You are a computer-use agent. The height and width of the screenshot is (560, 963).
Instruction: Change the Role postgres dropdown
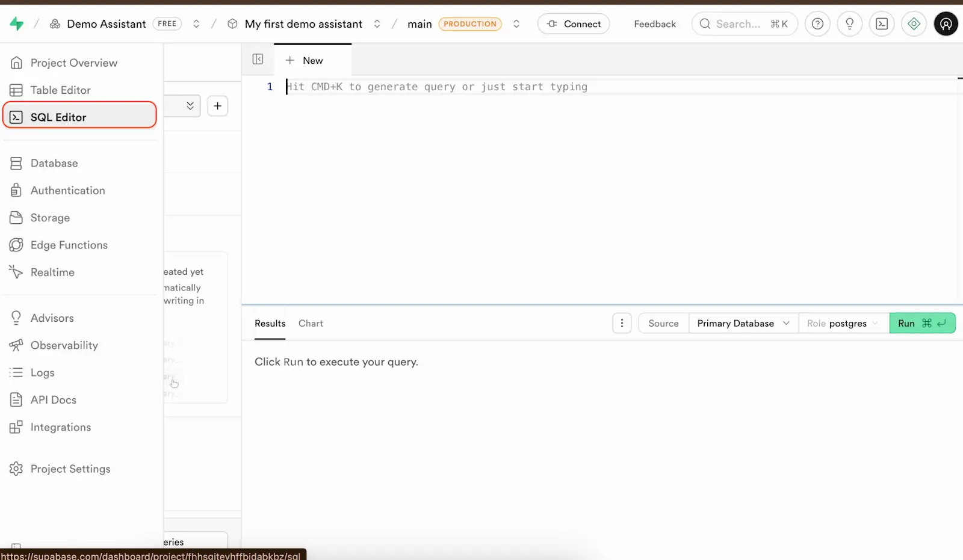pos(843,323)
